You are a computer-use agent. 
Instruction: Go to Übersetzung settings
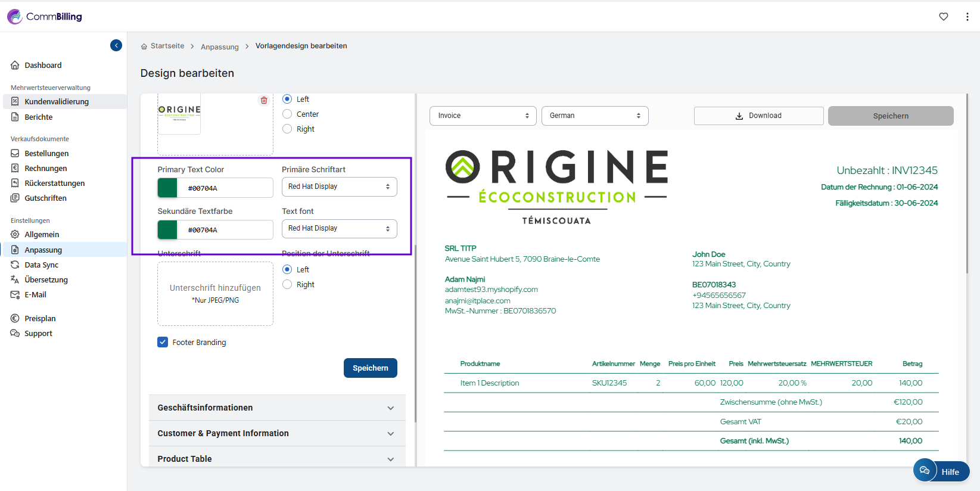pos(46,280)
